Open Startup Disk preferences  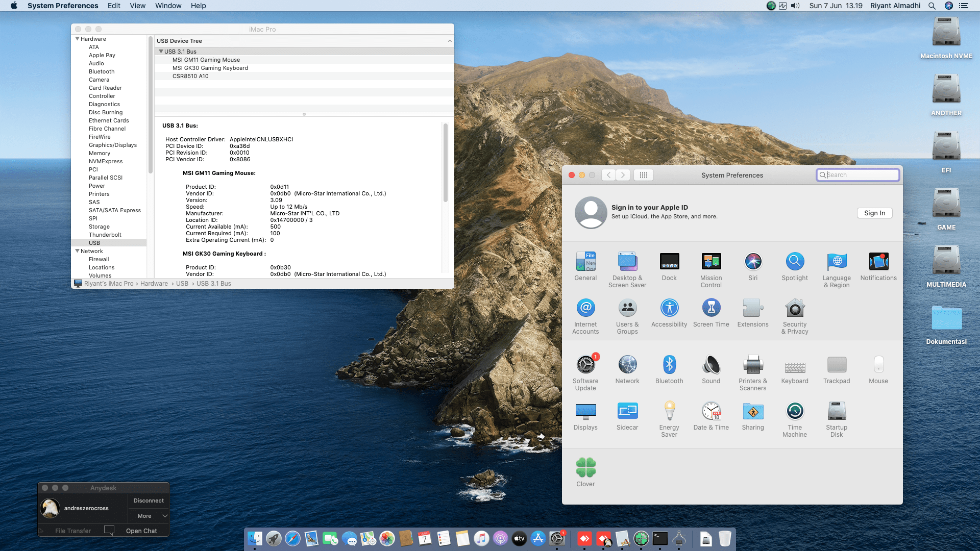tap(837, 419)
